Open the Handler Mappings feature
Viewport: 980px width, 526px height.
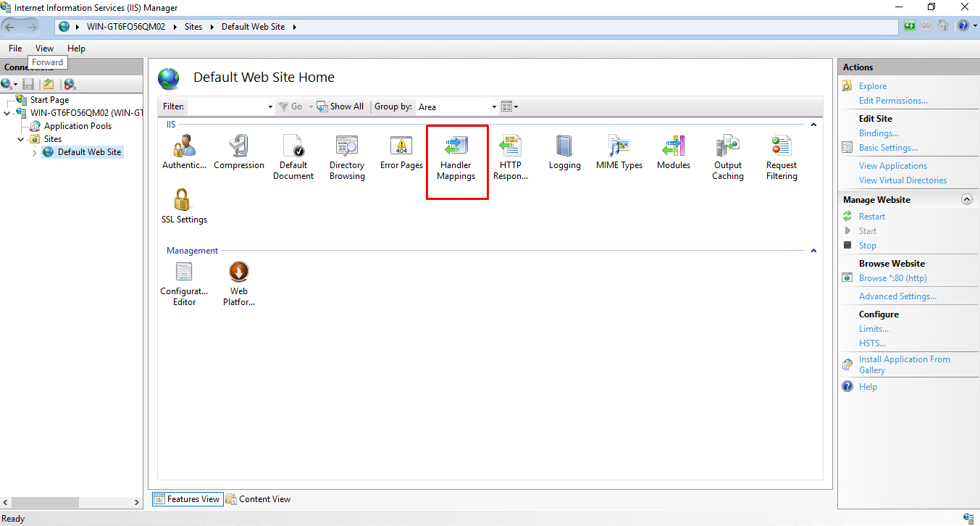(x=456, y=157)
